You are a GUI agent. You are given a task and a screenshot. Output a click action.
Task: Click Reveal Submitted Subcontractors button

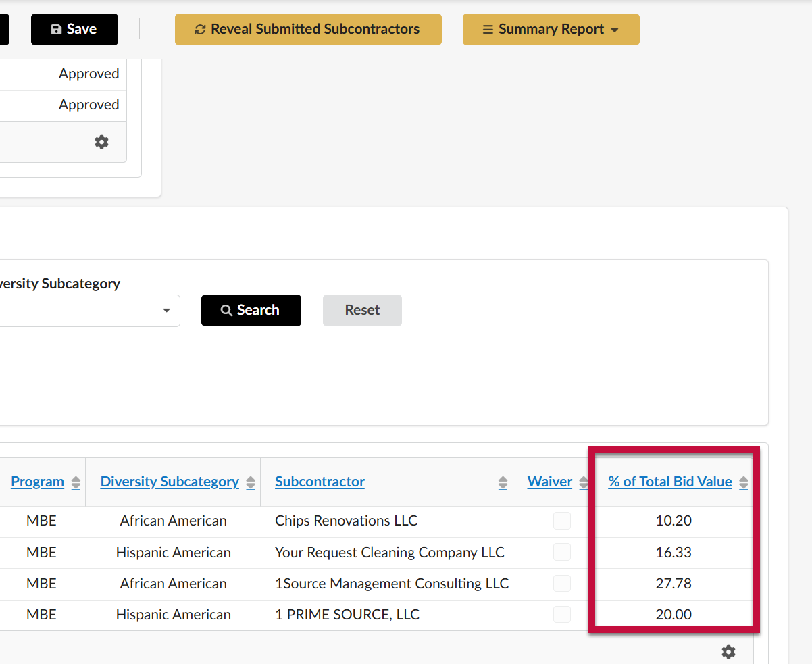click(308, 29)
